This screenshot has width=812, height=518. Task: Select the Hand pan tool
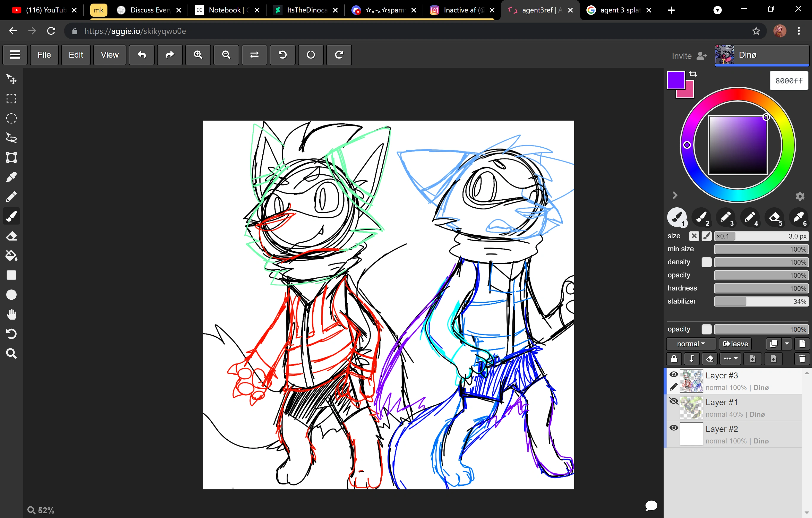12,315
